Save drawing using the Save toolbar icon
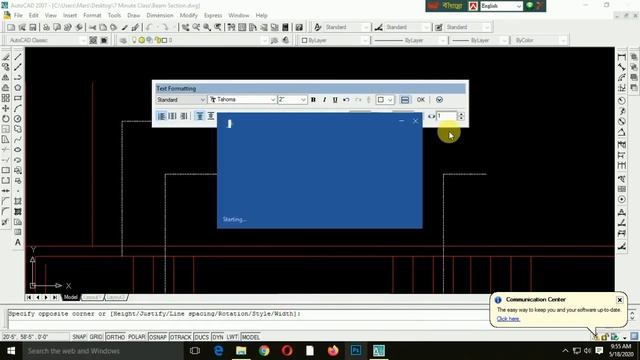Screen dimensions: 640x360 (33, 27)
